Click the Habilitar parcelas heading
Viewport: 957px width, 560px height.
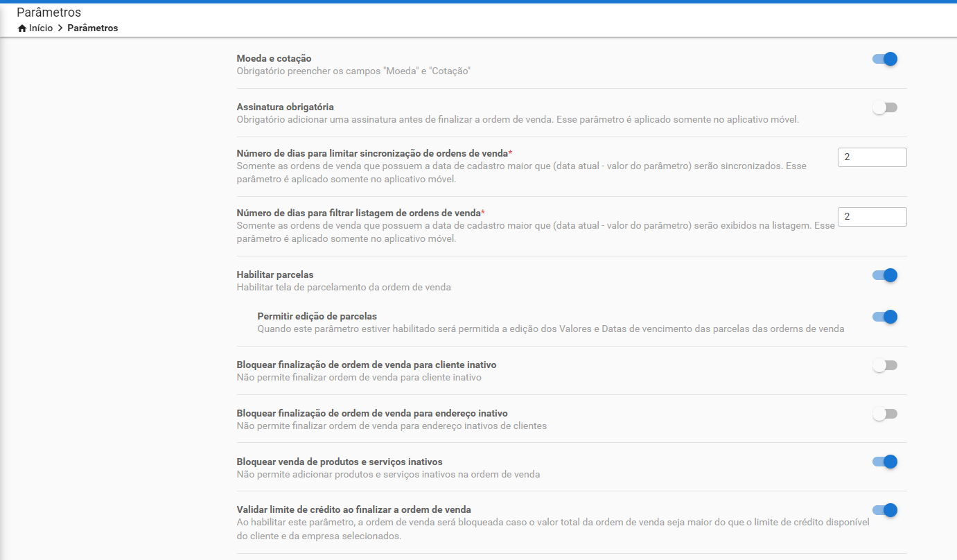pos(275,274)
